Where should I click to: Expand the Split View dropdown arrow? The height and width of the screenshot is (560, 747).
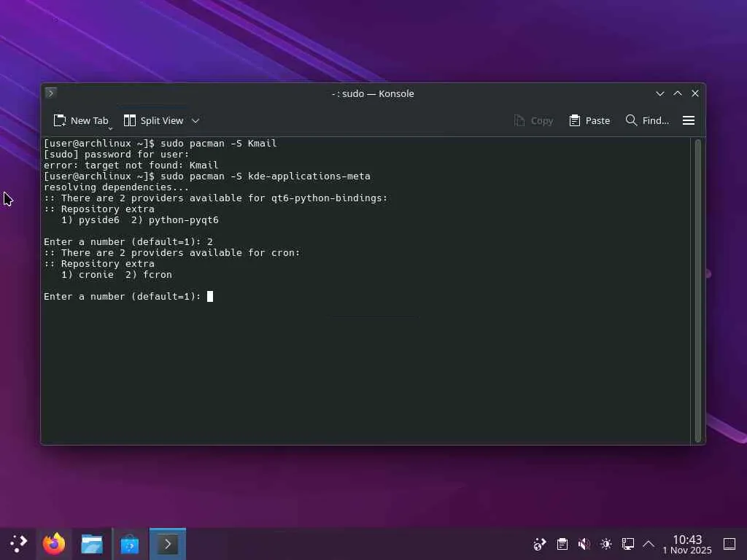(196, 121)
